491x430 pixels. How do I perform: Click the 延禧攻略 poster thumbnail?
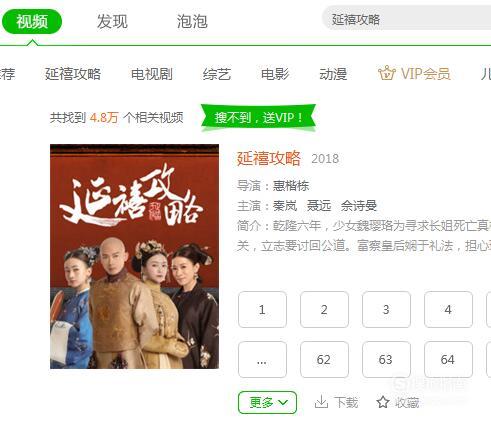[x=134, y=256]
